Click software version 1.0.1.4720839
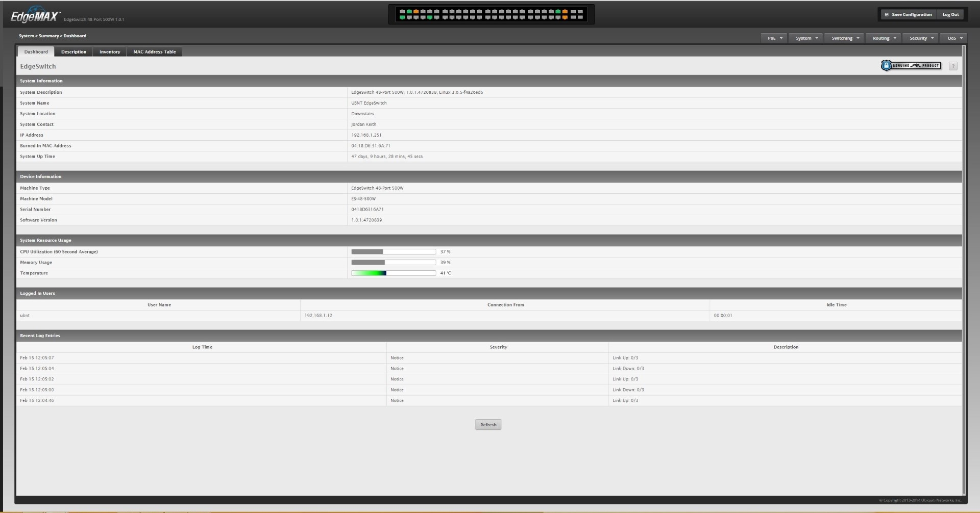Screen dimensions: 980x513 coord(366,220)
